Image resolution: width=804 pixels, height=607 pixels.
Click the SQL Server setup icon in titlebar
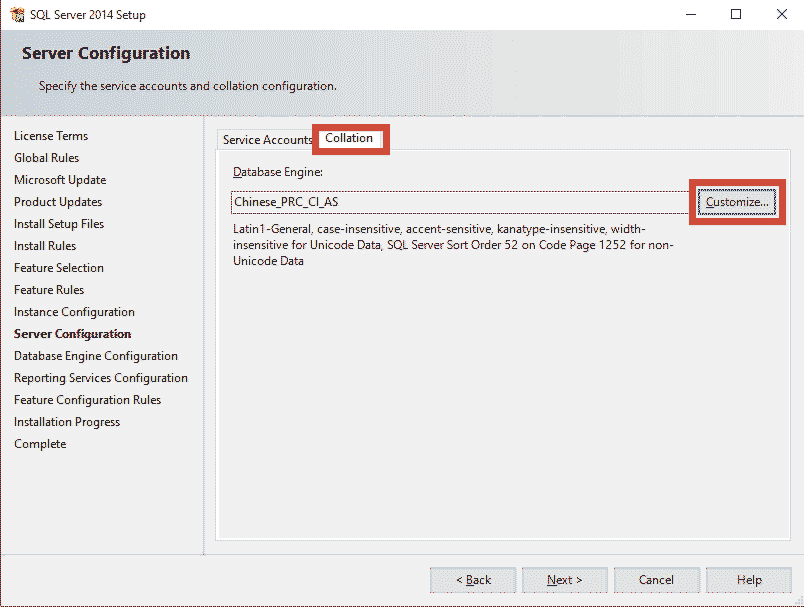pos(17,14)
